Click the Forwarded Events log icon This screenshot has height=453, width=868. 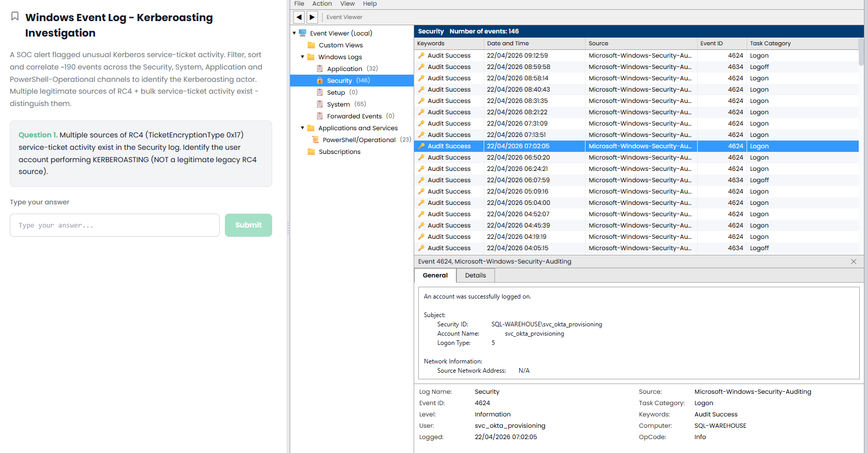[320, 116]
